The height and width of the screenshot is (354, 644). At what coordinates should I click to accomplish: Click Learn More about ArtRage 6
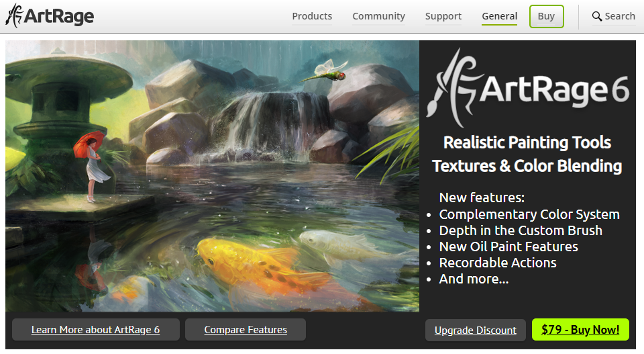tap(96, 329)
